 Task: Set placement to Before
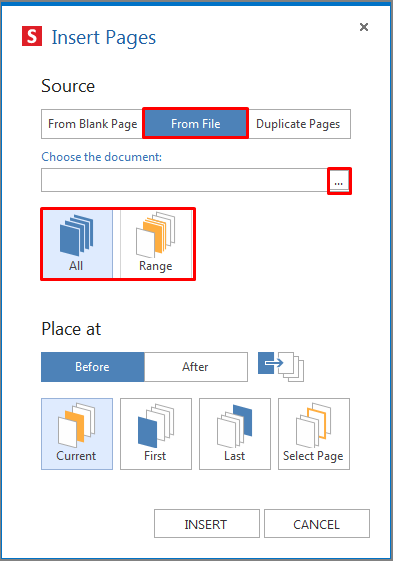pyautogui.click(x=93, y=367)
